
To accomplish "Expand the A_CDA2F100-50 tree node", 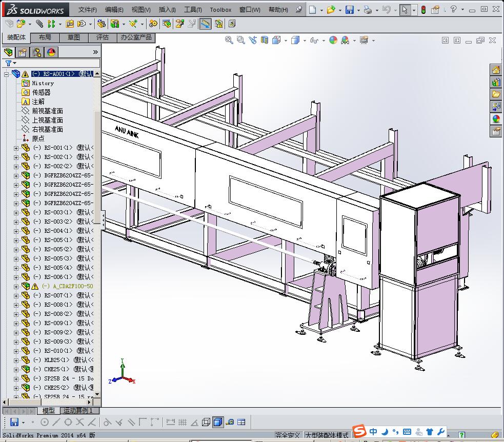I will 16,287.
